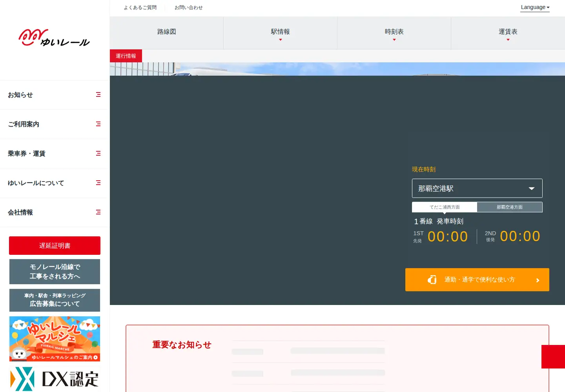Open the DX認定 banner image
565x392 pixels.
coord(55,379)
